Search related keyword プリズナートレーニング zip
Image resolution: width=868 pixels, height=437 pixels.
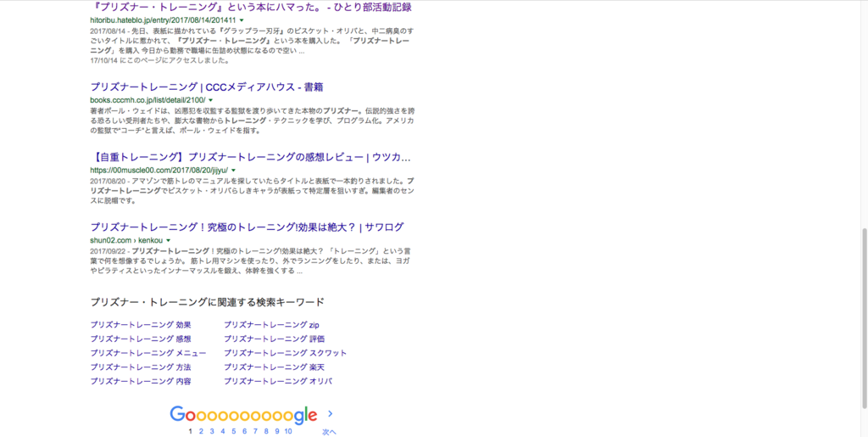point(271,324)
